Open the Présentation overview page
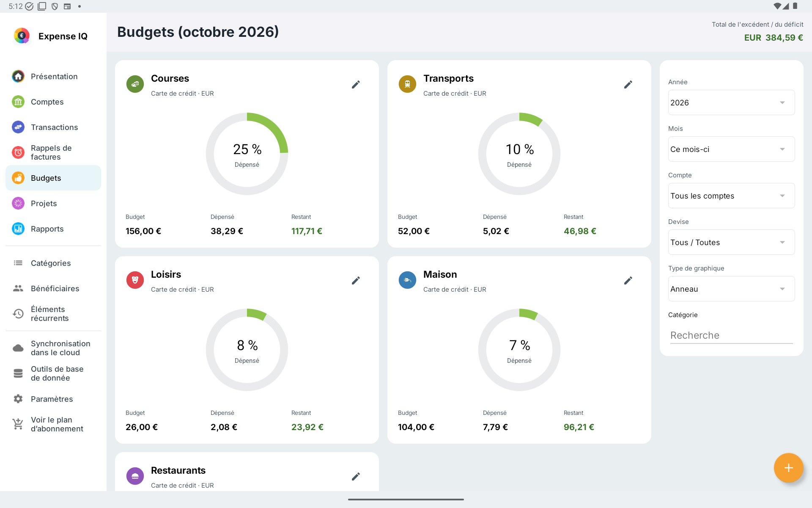Image resolution: width=812 pixels, height=508 pixels. coord(53,76)
